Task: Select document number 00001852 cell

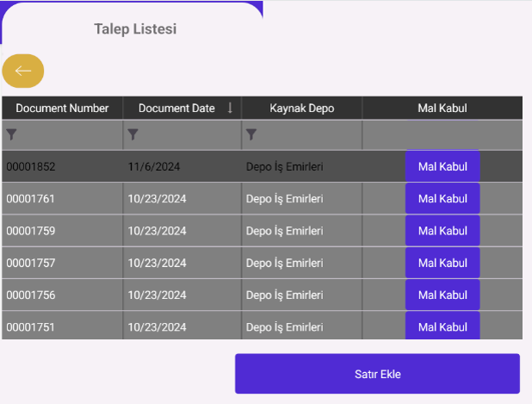Action: pyautogui.click(x=62, y=167)
